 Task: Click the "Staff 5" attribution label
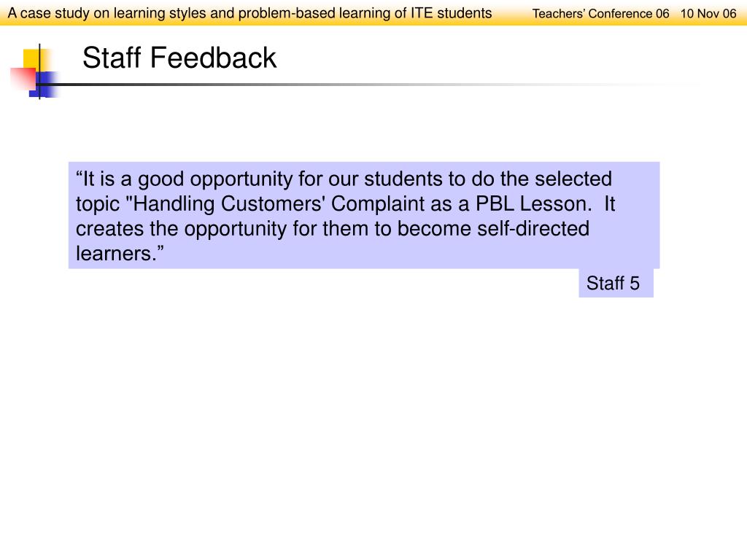point(613,284)
